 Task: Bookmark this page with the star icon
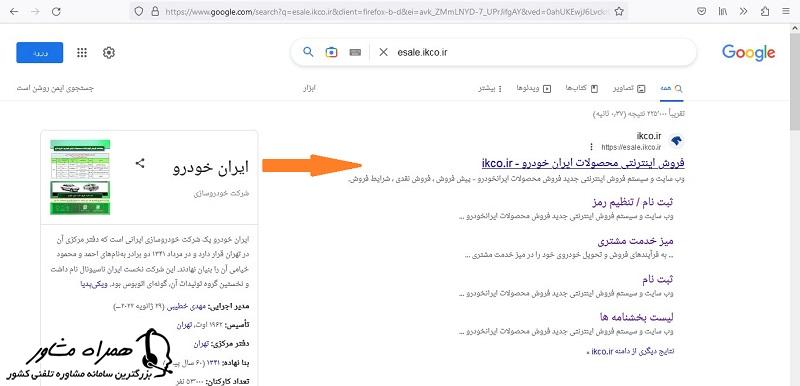619,11
